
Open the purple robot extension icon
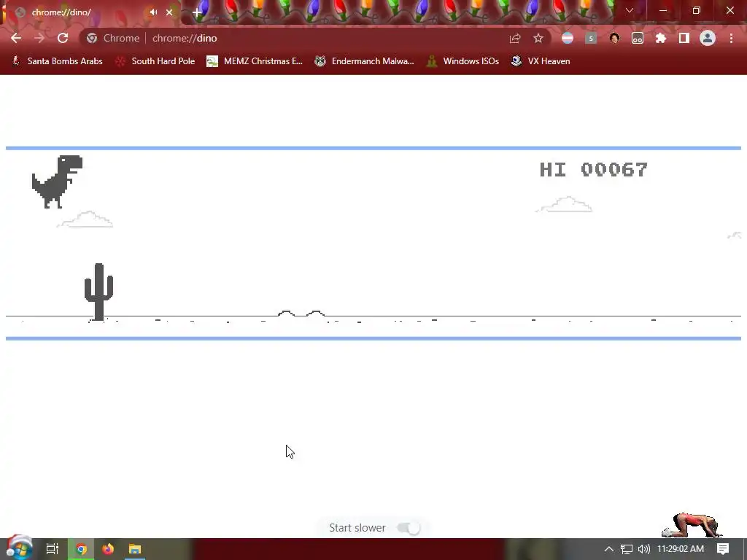[638, 38]
